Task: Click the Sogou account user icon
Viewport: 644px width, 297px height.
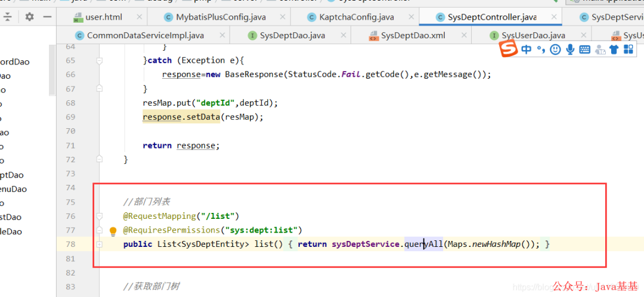Action: point(600,49)
